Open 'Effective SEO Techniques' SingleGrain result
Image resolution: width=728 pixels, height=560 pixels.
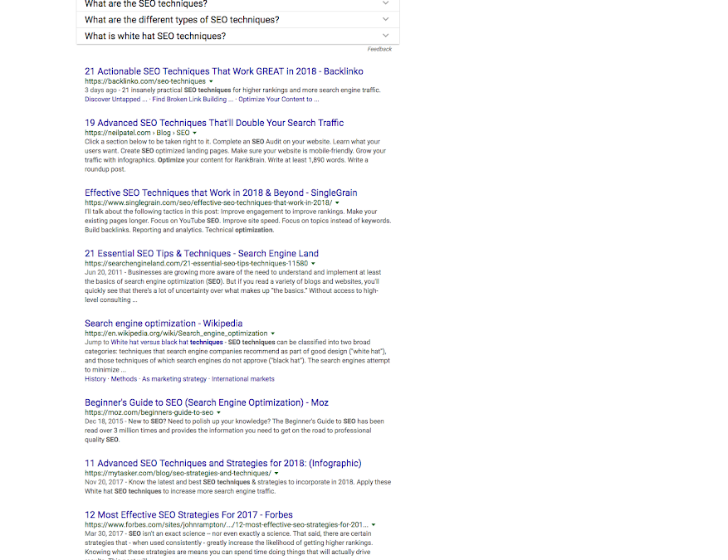(221, 192)
